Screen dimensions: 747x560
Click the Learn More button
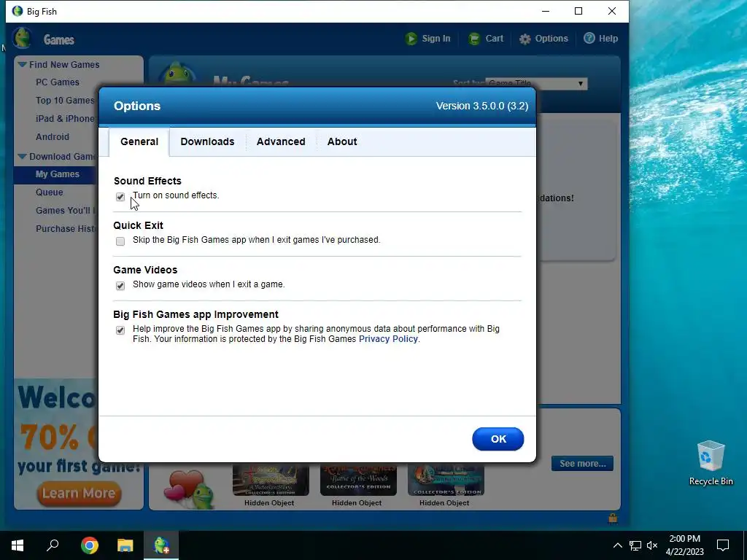[x=79, y=493]
